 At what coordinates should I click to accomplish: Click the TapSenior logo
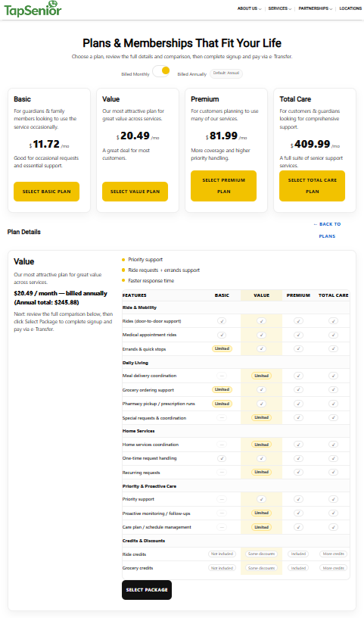pyautogui.click(x=33, y=9)
